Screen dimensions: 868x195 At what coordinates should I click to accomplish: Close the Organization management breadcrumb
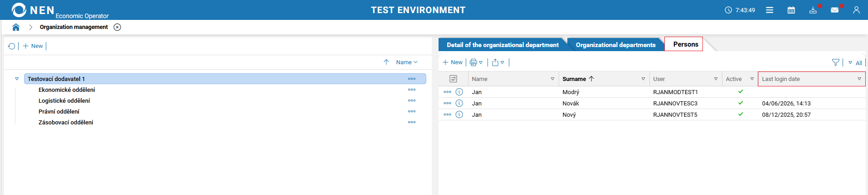[x=117, y=27]
